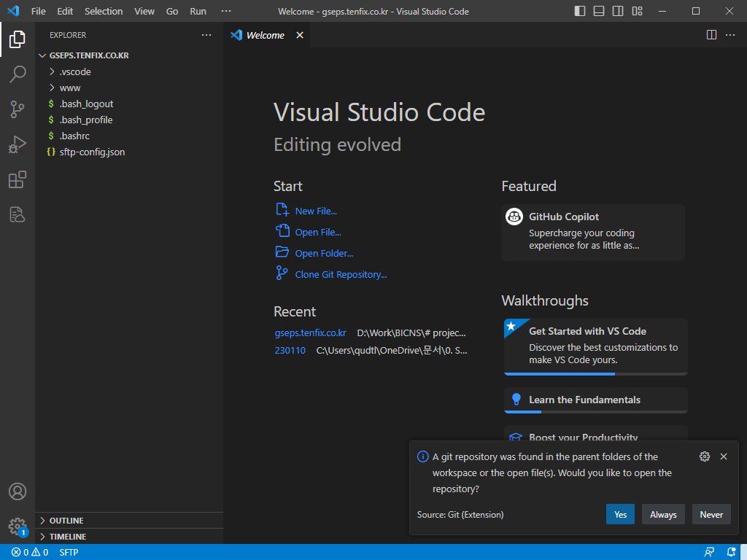The image size is (747, 560).
Task: Click Never in git repository notification
Action: [711, 514]
